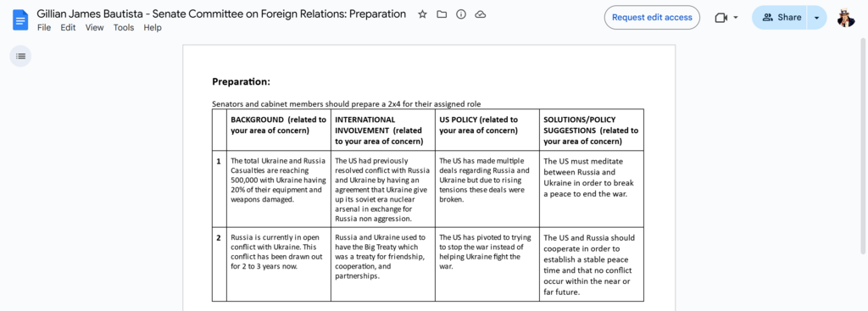Click row number 2 cell
Screen dimensions: 868x311
point(220,264)
